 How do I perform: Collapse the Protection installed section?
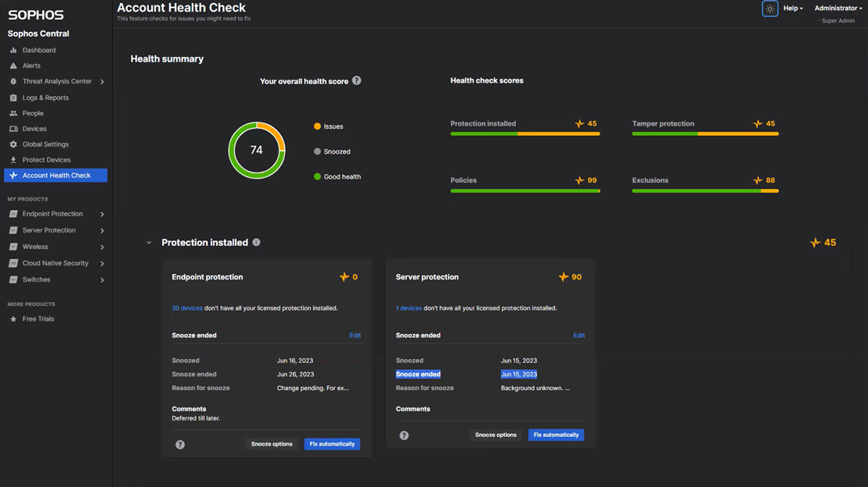point(149,242)
